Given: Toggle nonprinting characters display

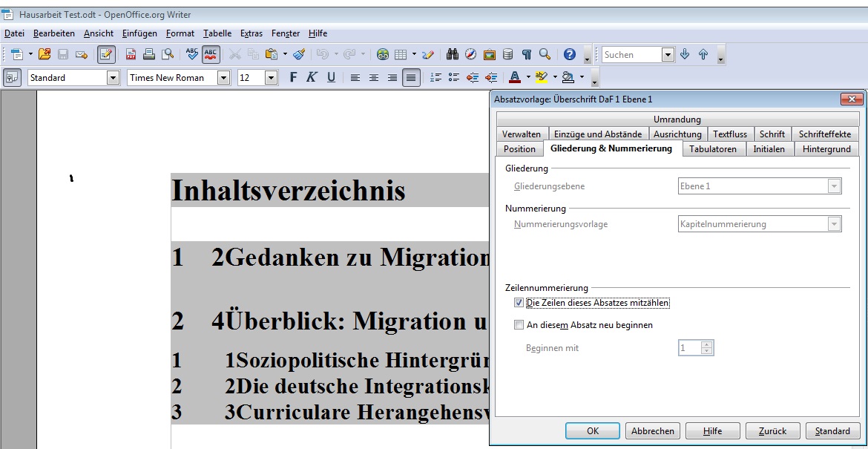Looking at the screenshot, I should pos(525,53).
